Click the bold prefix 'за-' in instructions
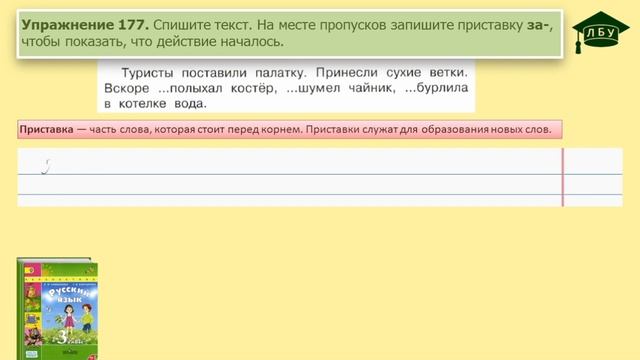Screen dimensions: 640x360 tap(538, 25)
